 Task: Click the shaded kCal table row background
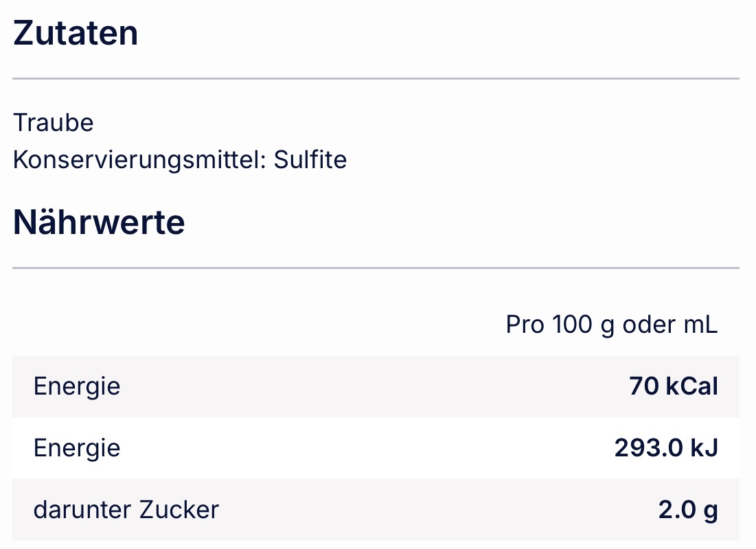pos(376,386)
